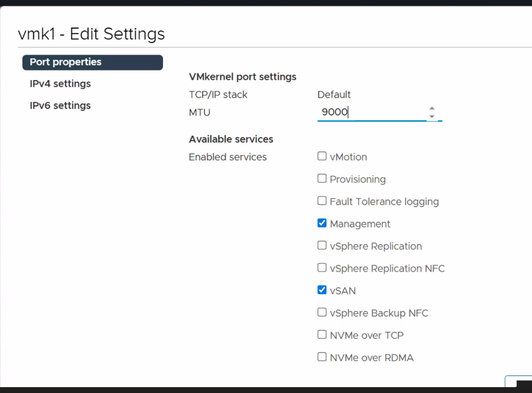Enable the vSphere Backup NFC checkbox
The image size is (532, 393).
pyautogui.click(x=322, y=312)
